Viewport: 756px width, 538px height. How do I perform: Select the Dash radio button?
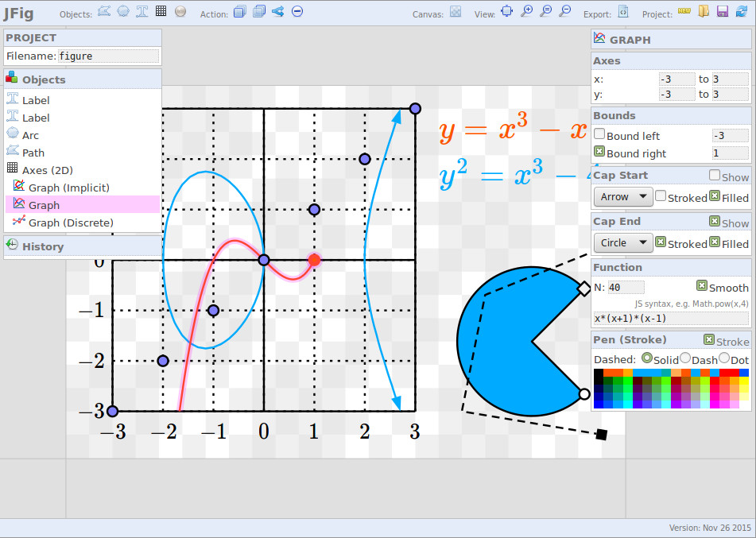coord(685,358)
